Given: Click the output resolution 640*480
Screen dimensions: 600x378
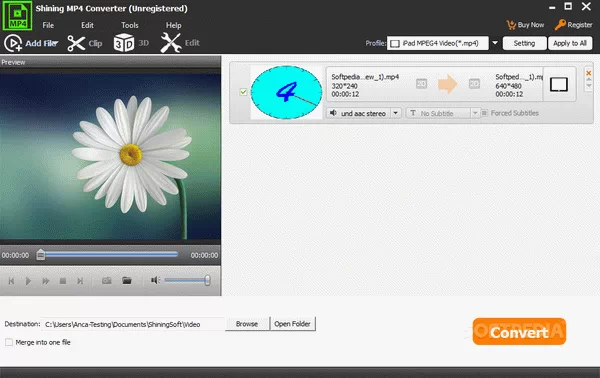Looking at the screenshot, I should click(509, 86).
